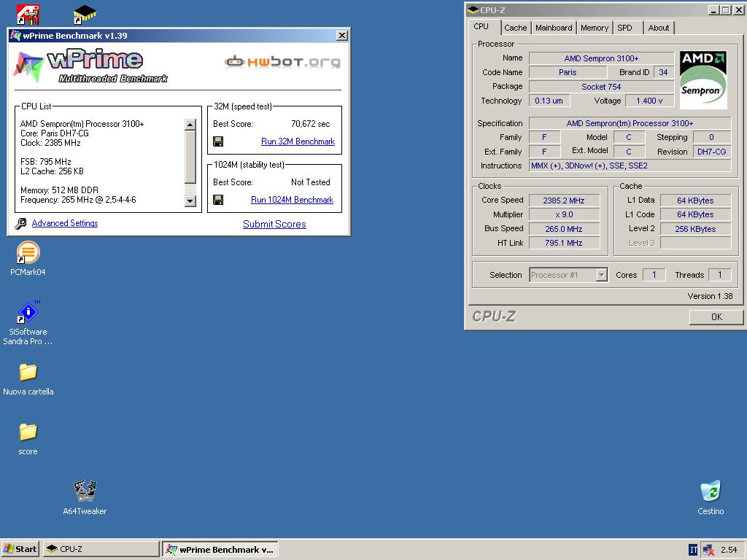Click the Code Name value Paris
The width and height of the screenshot is (747, 560).
pyautogui.click(x=568, y=72)
